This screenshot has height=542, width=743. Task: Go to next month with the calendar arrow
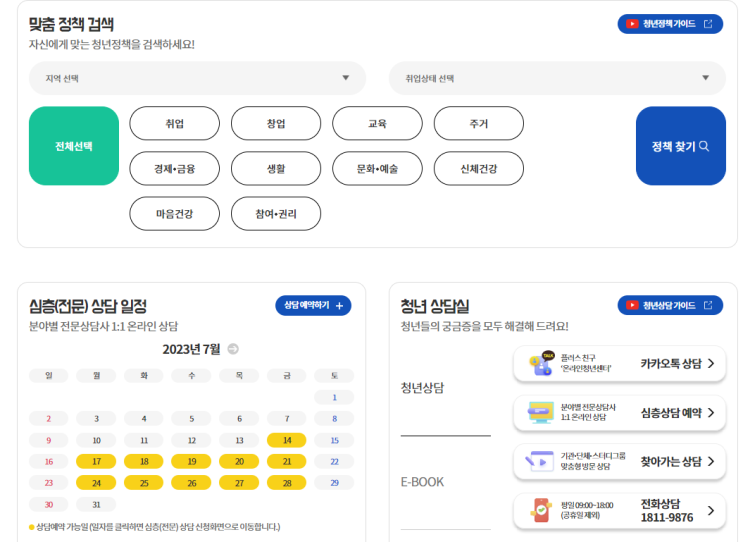[x=233, y=349]
